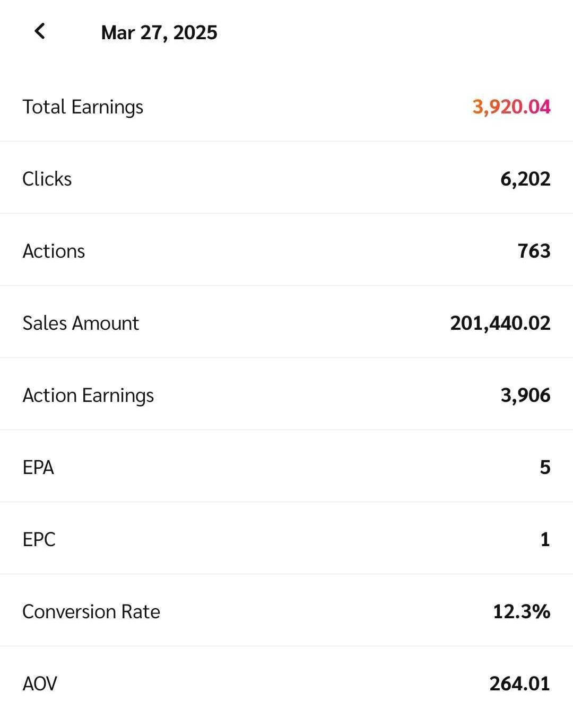Click the 201,440.02 sales amount value
573x728 pixels.
pyautogui.click(x=500, y=323)
